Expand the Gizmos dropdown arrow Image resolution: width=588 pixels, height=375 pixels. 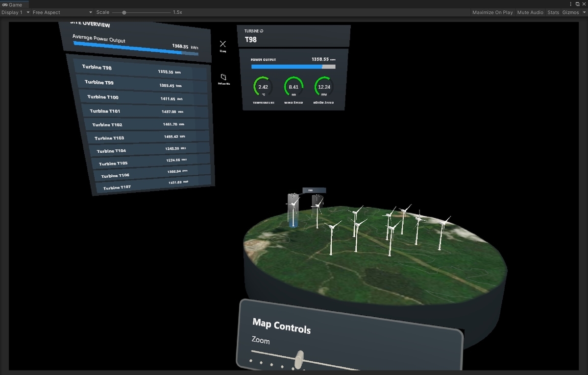click(x=583, y=12)
